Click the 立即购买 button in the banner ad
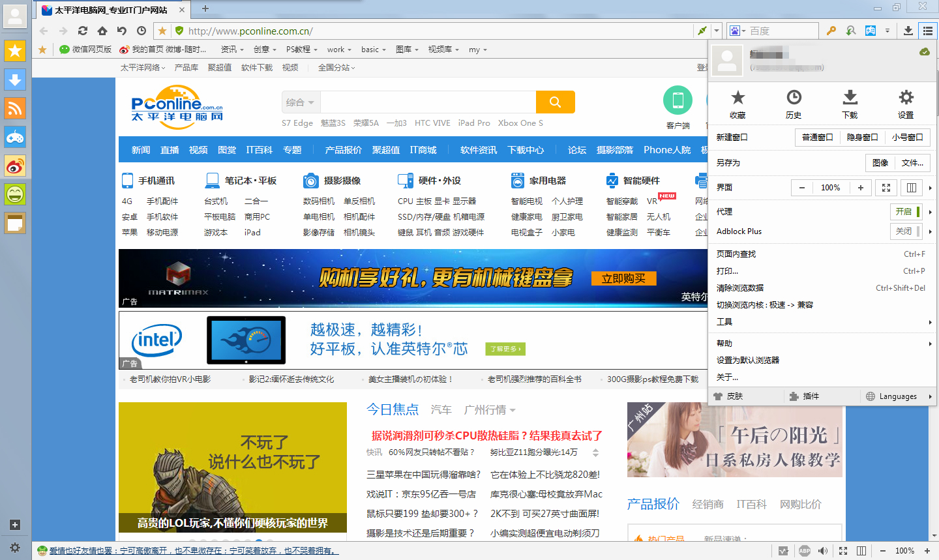Screen dimensions: 939x560 [624, 278]
